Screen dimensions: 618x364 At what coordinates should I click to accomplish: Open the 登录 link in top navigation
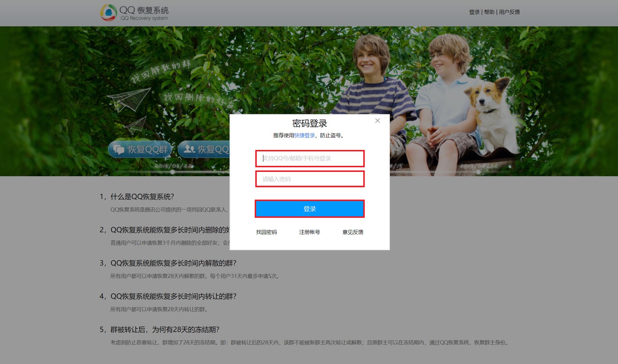coord(474,12)
